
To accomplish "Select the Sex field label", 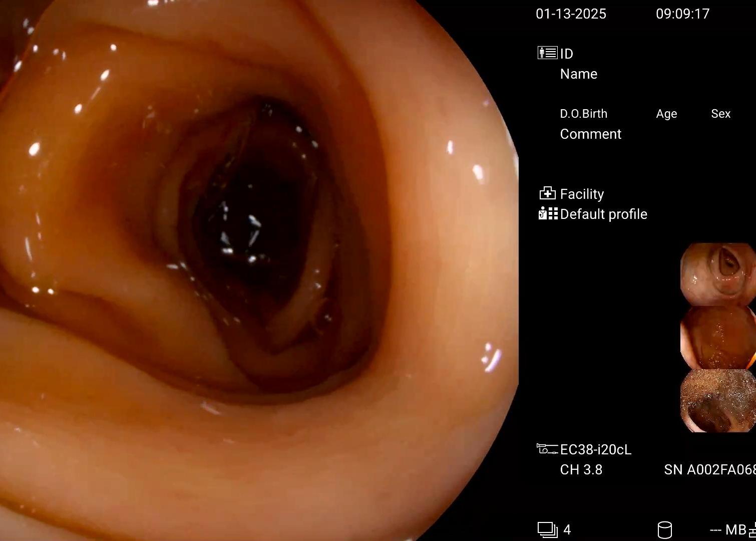I will pos(721,114).
